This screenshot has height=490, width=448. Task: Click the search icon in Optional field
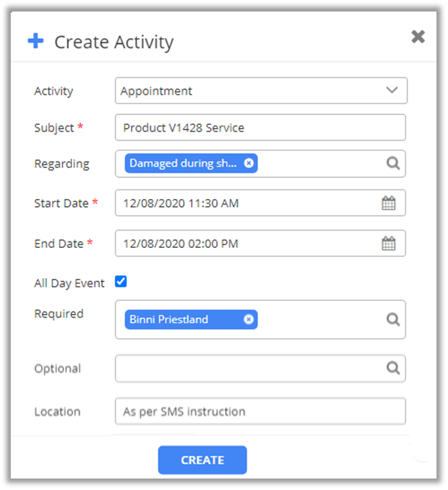(x=393, y=368)
